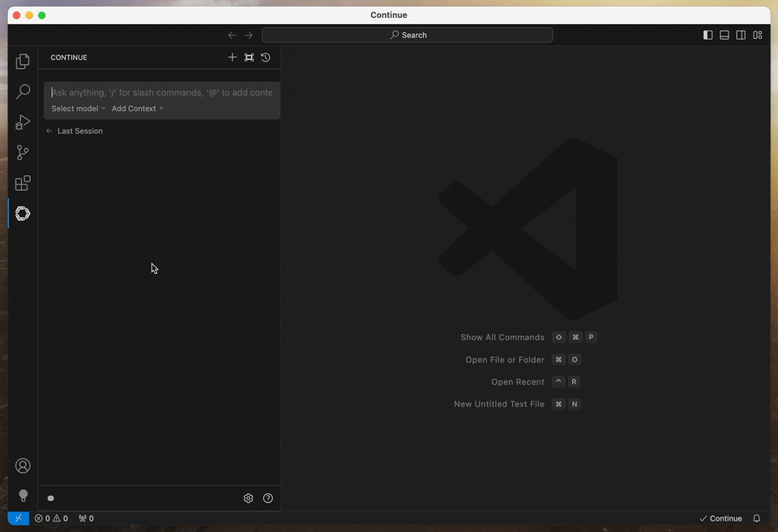This screenshot has height=532, width=778.
Task: Go forward with the navigation arrow
Action: pyautogui.click(x=249, y=35)
